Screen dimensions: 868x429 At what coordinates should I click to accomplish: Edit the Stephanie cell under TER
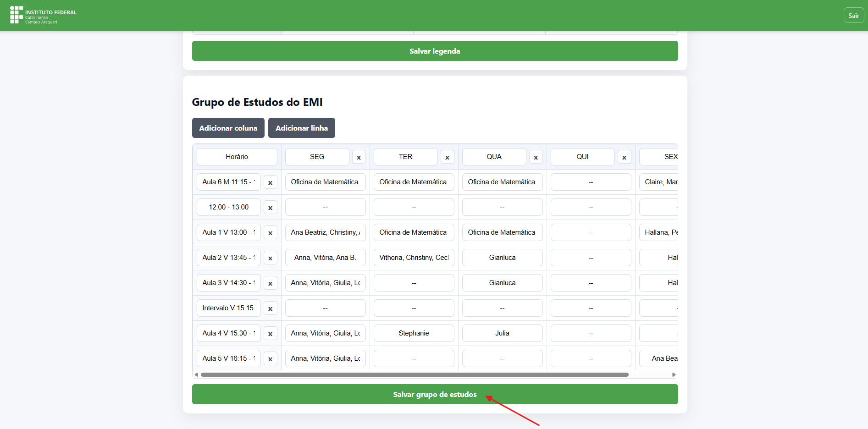point(414,333)
